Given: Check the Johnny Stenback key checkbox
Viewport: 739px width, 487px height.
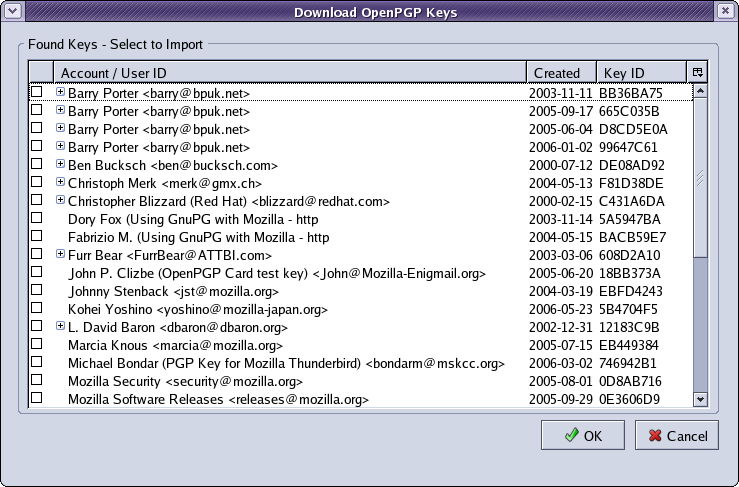Looking at the screenshot, I should point(36,290).
